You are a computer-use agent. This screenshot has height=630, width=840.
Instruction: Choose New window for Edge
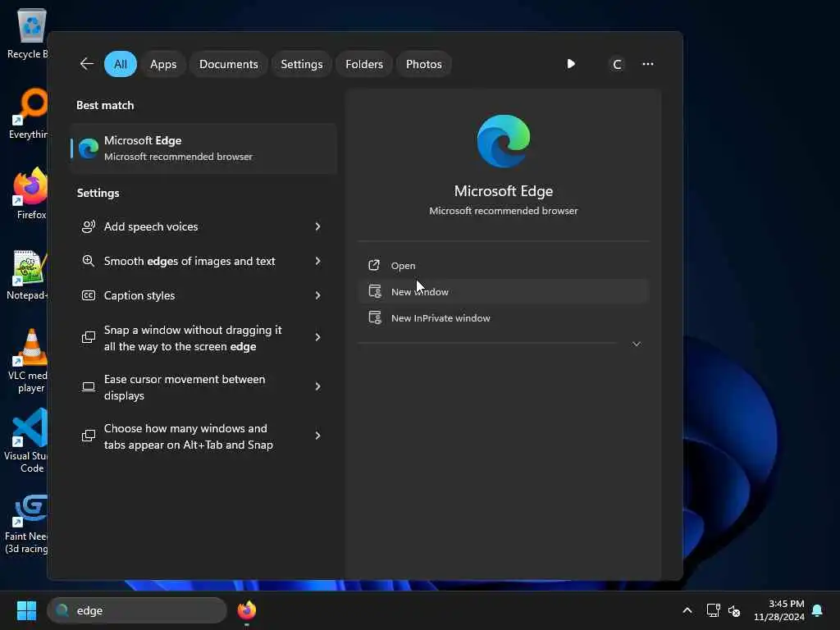click(x=504, y=291)
